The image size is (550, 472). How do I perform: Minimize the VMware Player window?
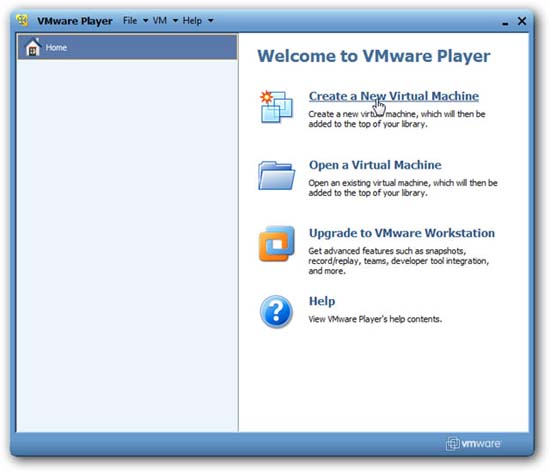pos(505,23)
